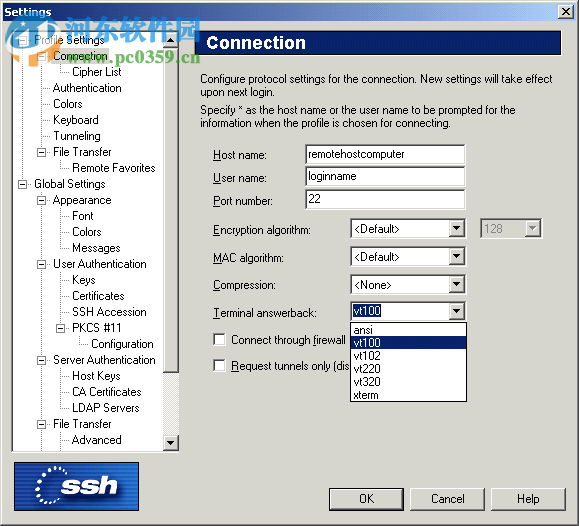The width and height of the screenshot is (579, 526).
Task: Select Messages in the tree
Action: pos(96,248)
